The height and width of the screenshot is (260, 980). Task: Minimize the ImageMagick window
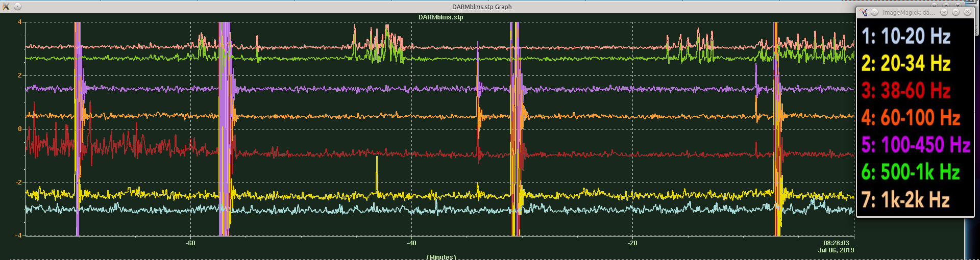[x=944, y=12]
